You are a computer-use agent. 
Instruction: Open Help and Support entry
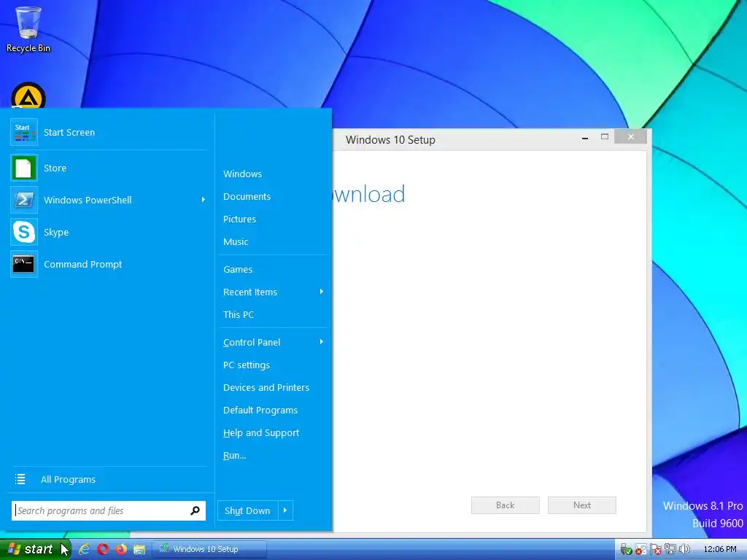tap(261, 433)
